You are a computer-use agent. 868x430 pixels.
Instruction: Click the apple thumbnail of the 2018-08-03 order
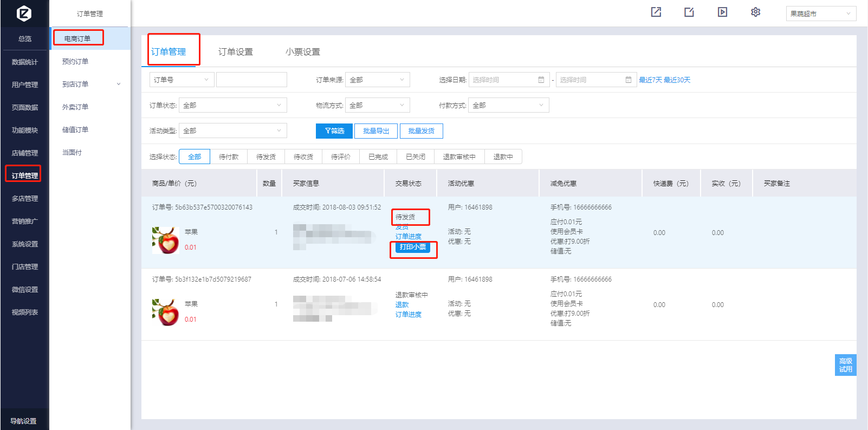(x=165, y=240)
